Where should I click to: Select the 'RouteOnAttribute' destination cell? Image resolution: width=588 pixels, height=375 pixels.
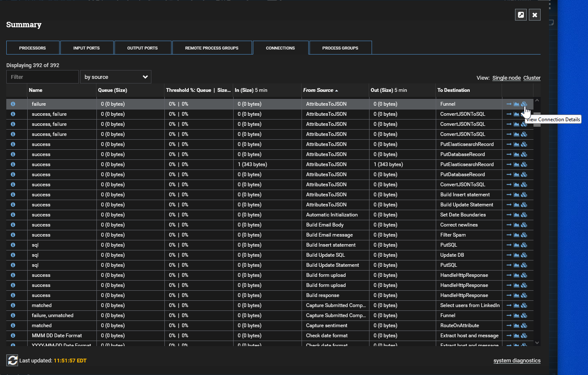(x=469, y=326)
